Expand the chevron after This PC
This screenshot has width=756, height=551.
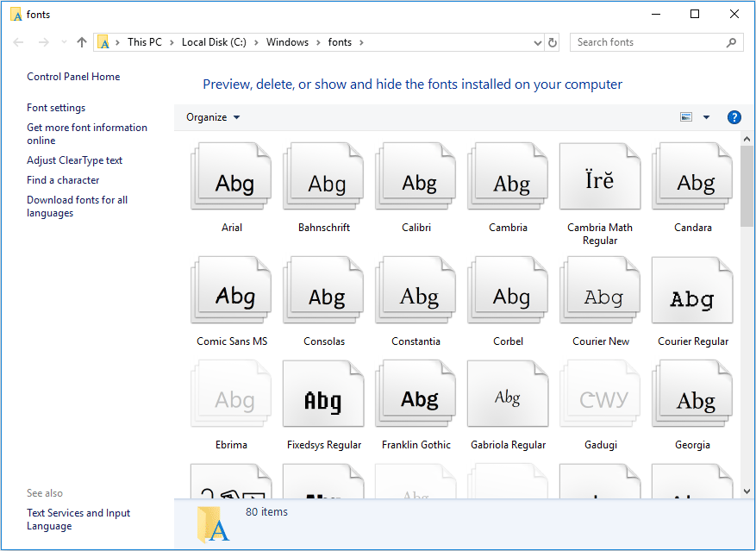(172, 42)
